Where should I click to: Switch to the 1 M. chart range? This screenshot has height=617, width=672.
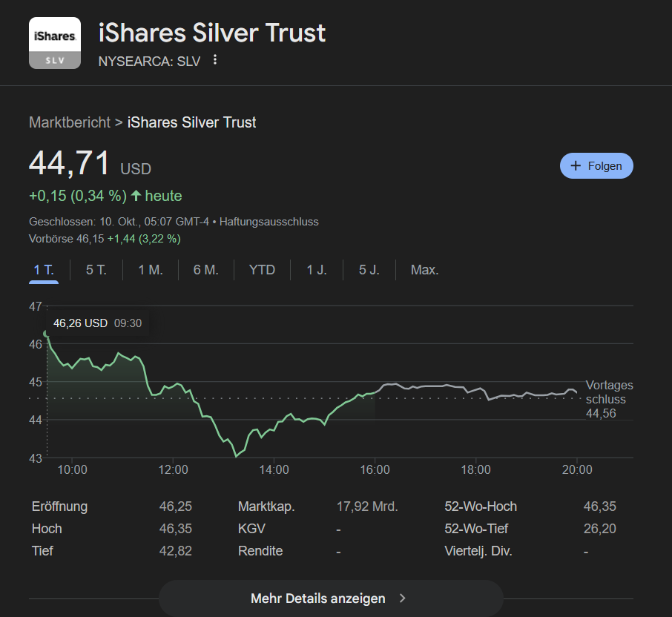151,270
